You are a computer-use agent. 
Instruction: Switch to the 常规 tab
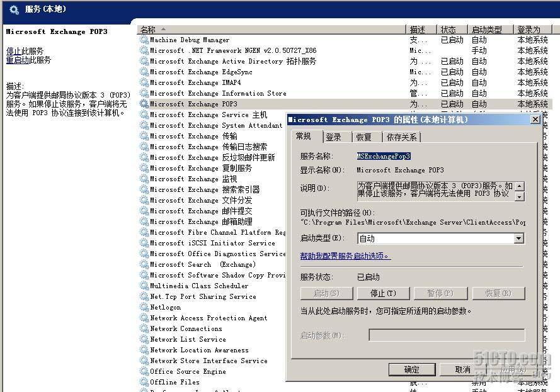[x=304, y=137]
